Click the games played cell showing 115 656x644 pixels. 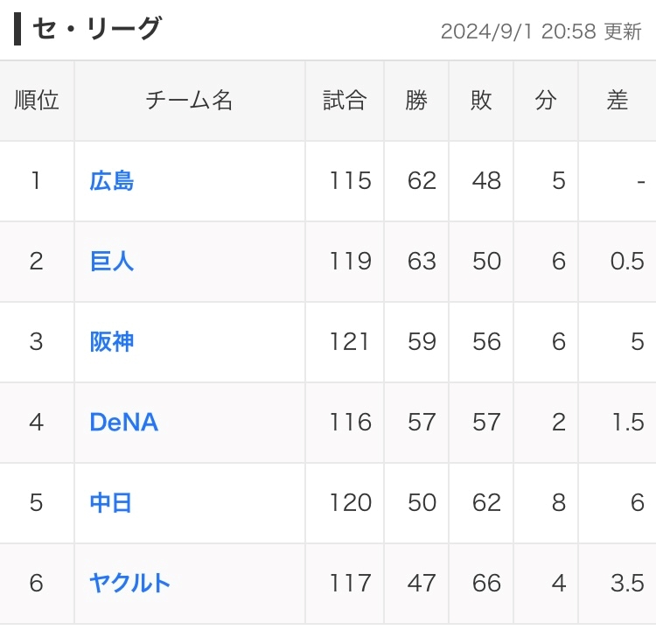[x=350, y=181]
